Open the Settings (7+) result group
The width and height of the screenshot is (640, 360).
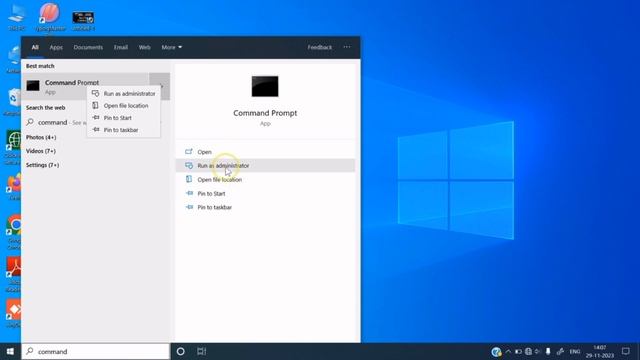[x=42, y=165]
